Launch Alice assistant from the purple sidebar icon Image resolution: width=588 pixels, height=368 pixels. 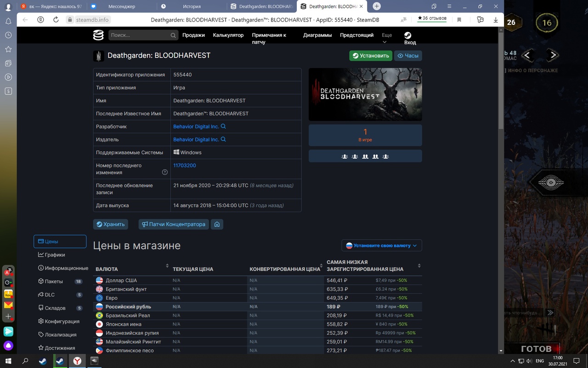(x=8, y=345)
